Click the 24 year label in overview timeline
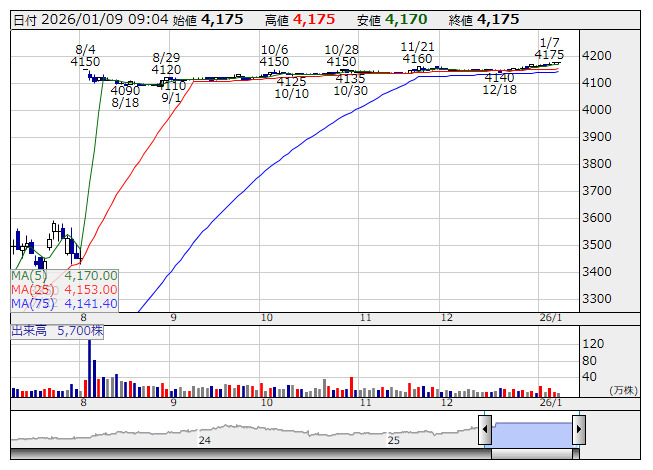The image size is (653, 470). tap(204, 440)
